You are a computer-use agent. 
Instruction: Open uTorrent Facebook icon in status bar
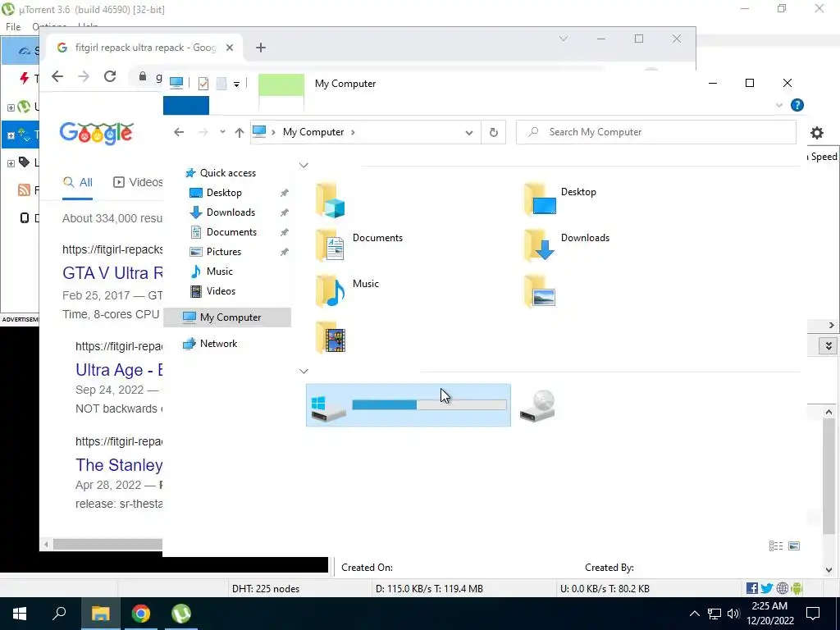point(751,588)
